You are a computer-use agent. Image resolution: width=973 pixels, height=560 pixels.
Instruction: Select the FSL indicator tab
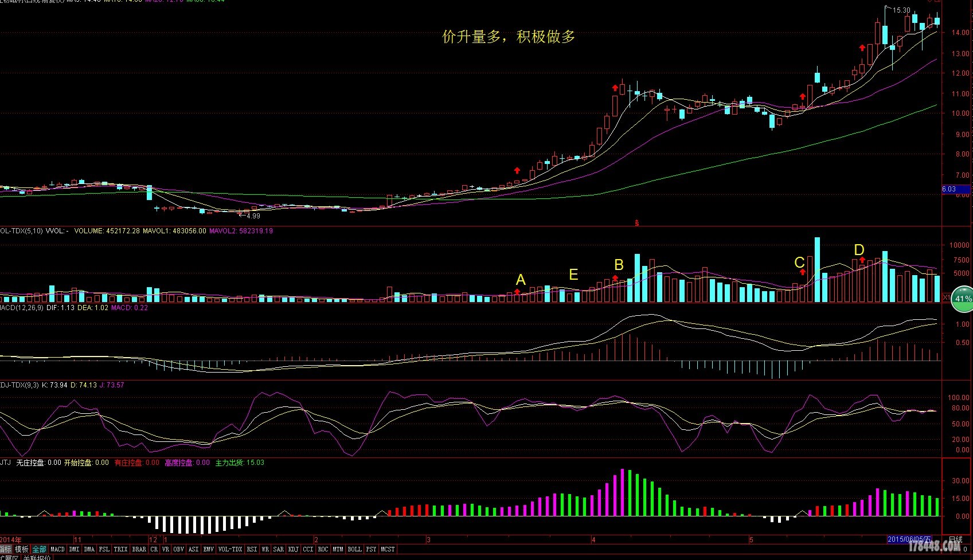pos(104,549)
